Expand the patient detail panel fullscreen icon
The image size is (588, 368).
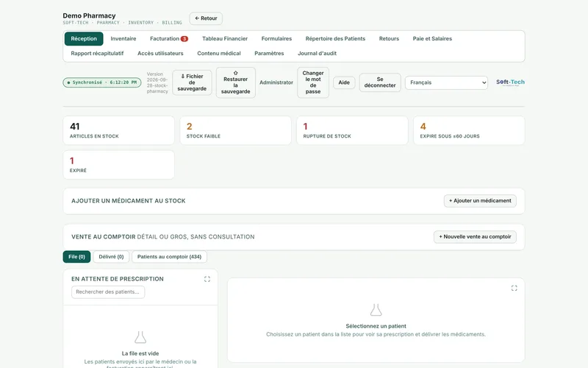coord(514,288)
